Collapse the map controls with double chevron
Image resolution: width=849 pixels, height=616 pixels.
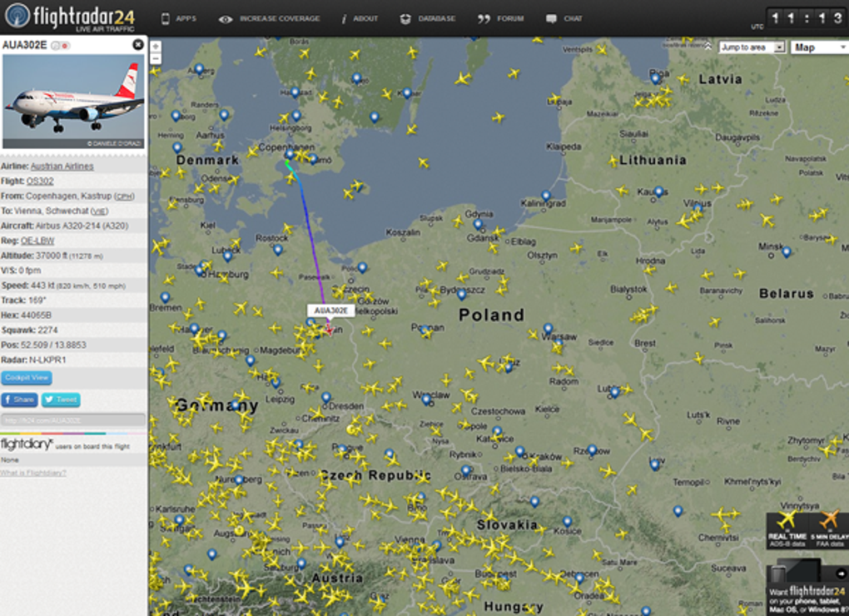tap(708, 47)
